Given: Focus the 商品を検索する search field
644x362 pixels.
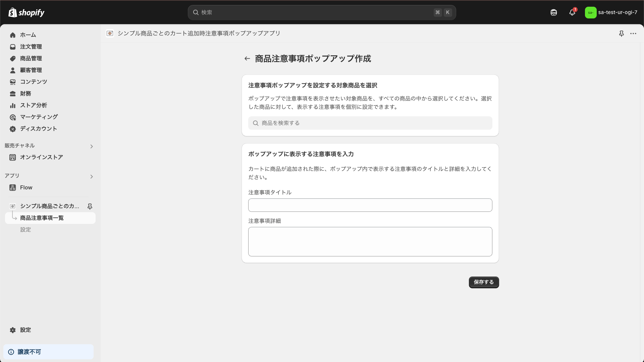Looking at the screenshot, I should point(370,123).
